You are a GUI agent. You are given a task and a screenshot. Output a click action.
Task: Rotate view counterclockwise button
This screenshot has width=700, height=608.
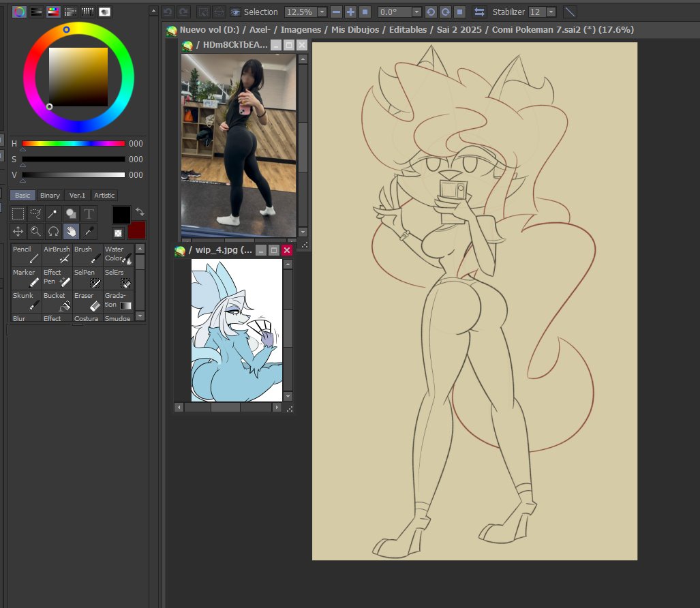pyautogui.click(x=431, y=12)
